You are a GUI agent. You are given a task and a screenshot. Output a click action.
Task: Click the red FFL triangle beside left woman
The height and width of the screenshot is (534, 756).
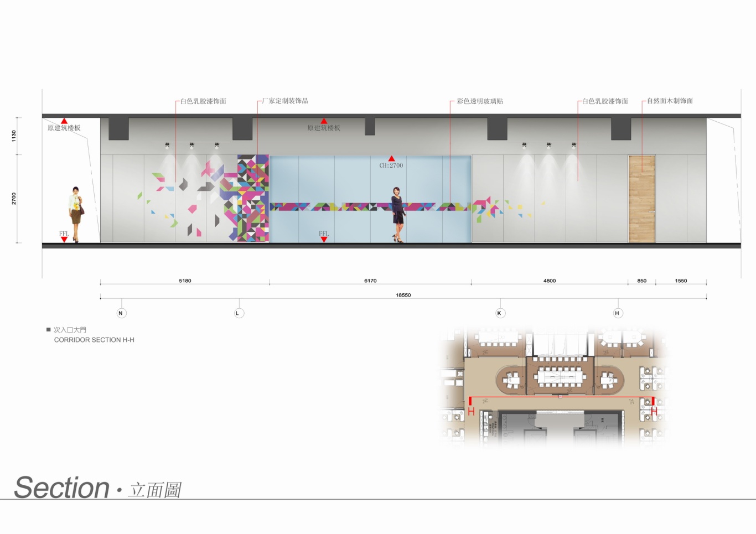point(64,240)
